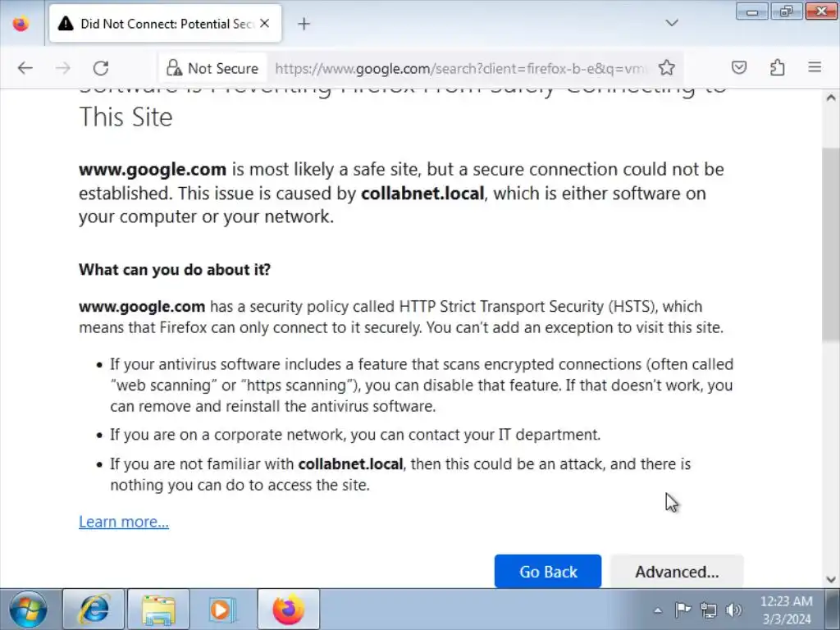Click the back navigation arrow
This screenshot has height=630, width=840.
point(25,68)
